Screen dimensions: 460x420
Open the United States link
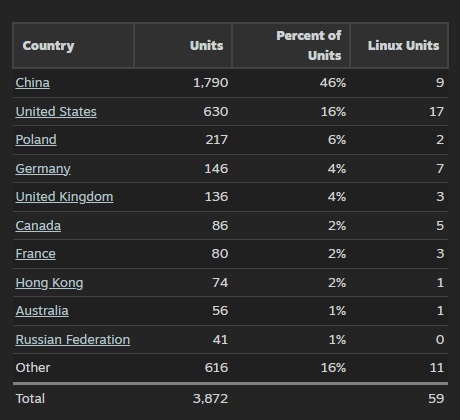pyautogui.click(x=56, y=112)
